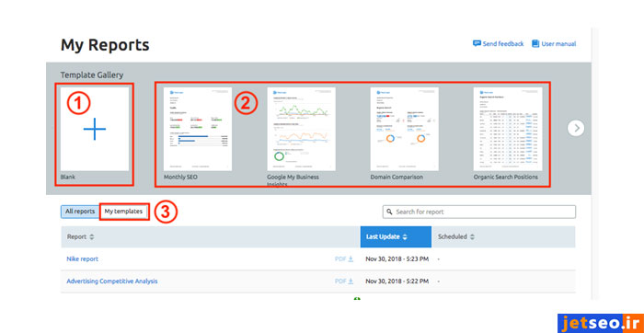This screenshot has height=333, width=644.
Task: Click the Send feedback link text
Action: [x=503, y=43]
